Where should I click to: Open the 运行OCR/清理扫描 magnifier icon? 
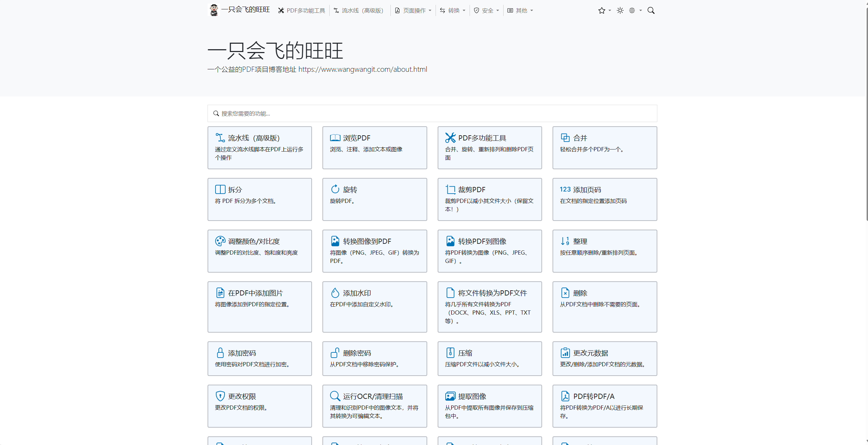click(x=335, y=396)
